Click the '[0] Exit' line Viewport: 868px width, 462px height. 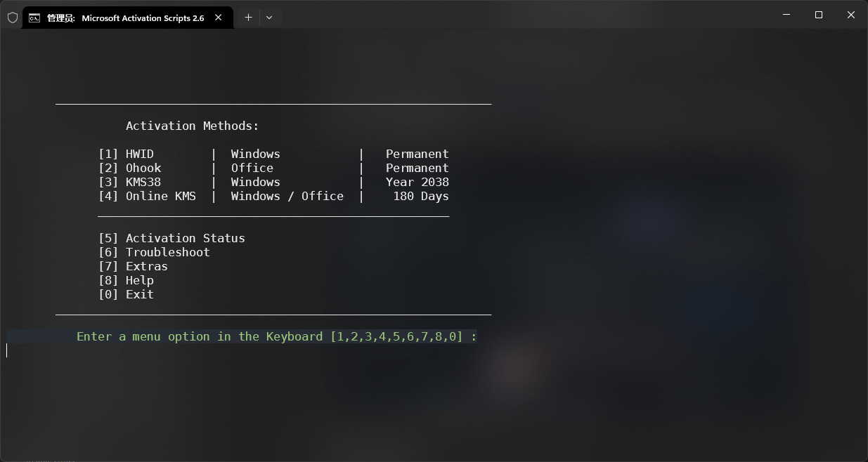[126, 295]
